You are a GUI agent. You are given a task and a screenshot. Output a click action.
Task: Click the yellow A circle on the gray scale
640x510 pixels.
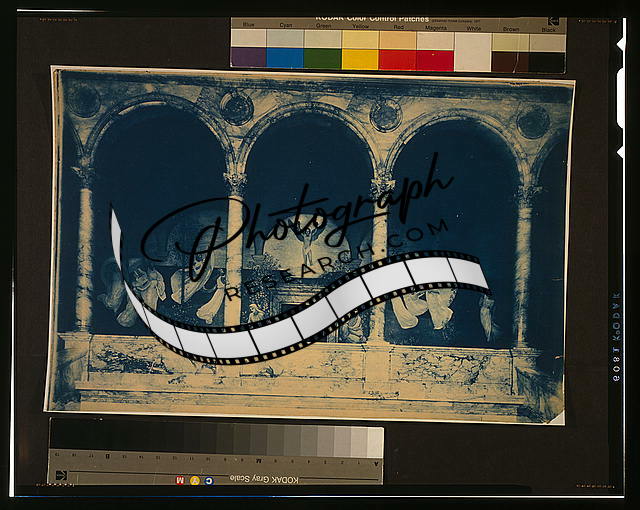tap(195, 480)
